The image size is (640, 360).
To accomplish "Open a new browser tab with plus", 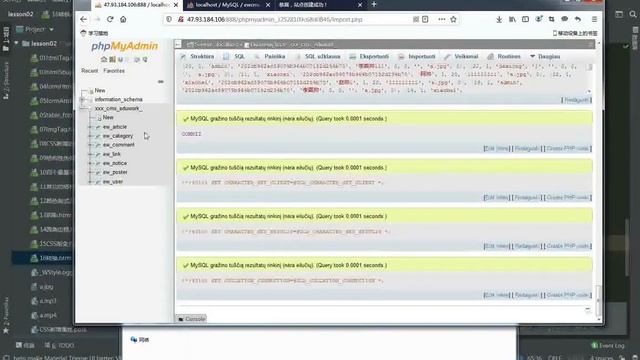I will coord(374,4).
